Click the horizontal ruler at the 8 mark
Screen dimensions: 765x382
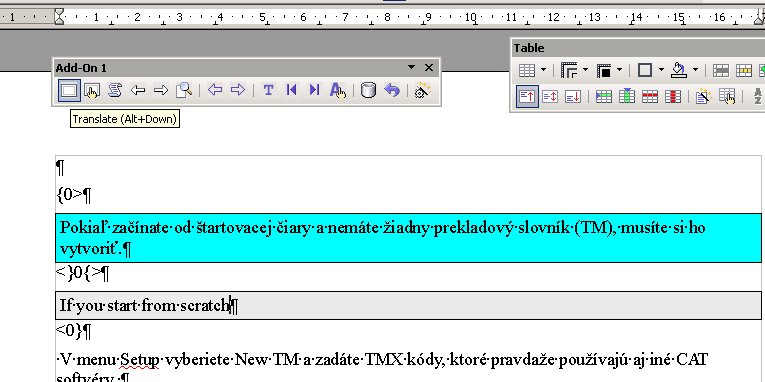[x=387, y=18]
